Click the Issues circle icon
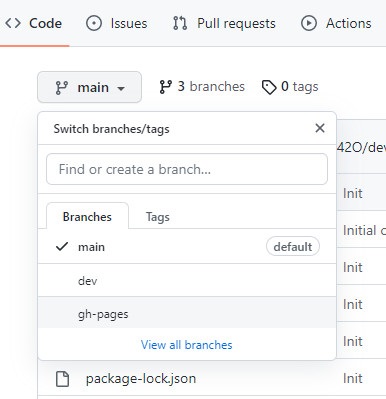Screen dimensions: 386x399 coord(94,23)
